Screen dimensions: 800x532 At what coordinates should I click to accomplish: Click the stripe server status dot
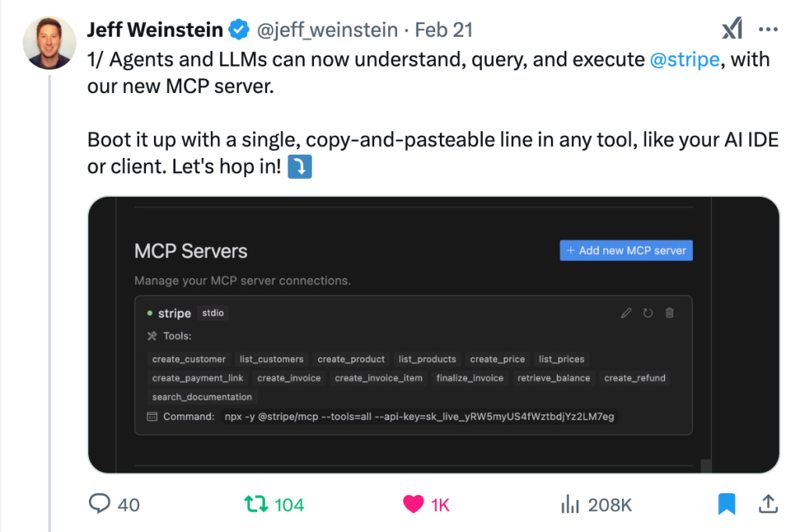point(152,312)
